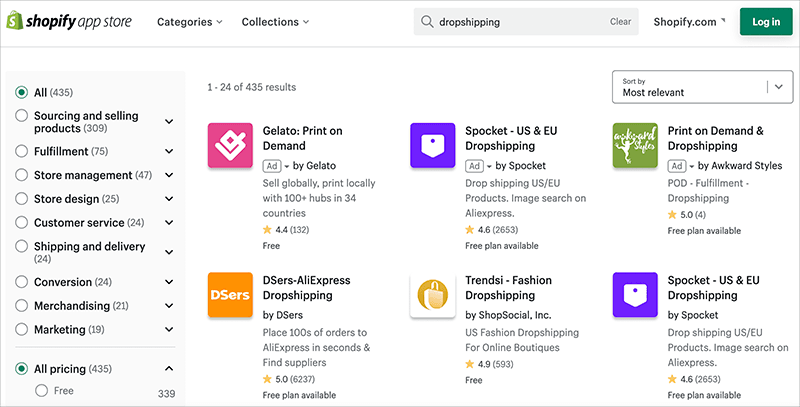Open the green Awkward Styles app icon
Image resolution: width=800 pixels, height=407 pixels.
coord(635,145)
